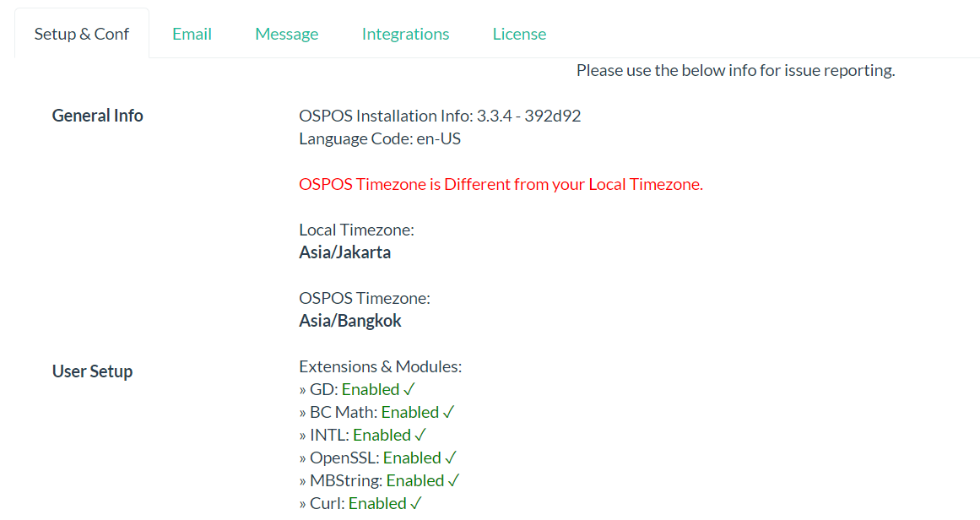The image size is (980, 520).
Task: Click the INTL enabled checkmark
Action: tap(420, 434)
